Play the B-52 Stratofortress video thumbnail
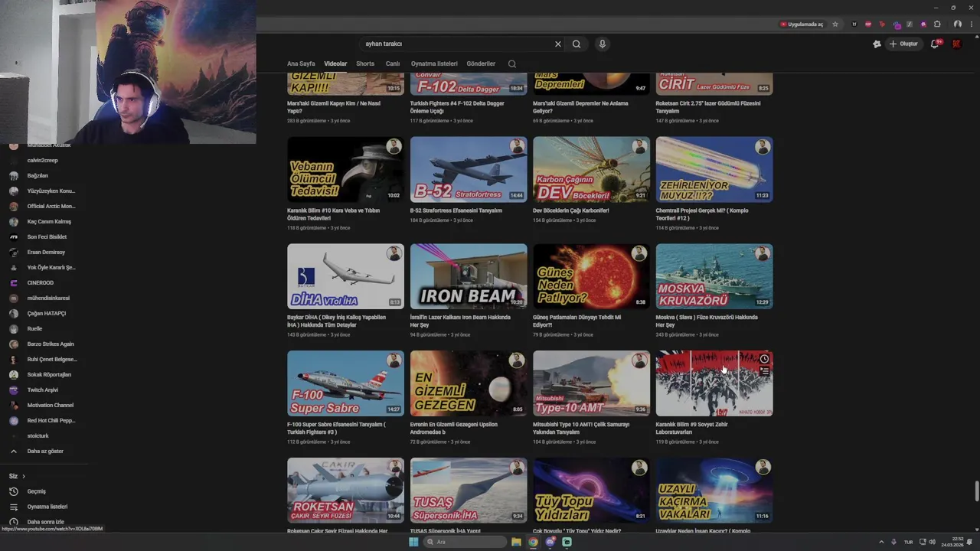This screenshot has height=551, width=980. pyautogui.click(x=469, y=169)
